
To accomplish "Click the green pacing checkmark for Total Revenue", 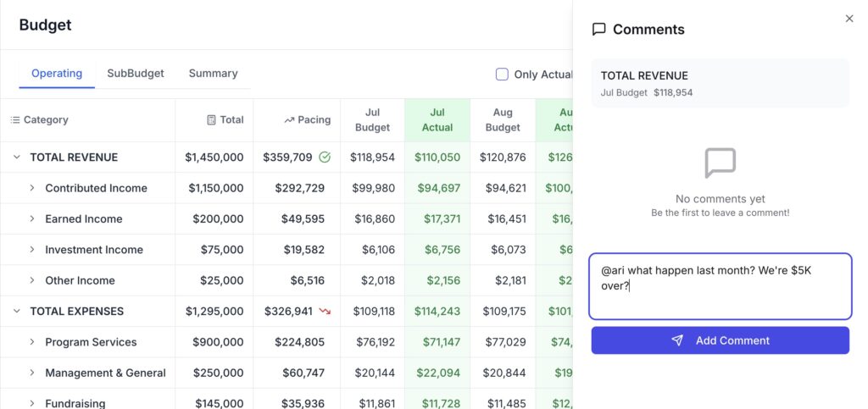I will pyautogui.click(x=325, y=158).
